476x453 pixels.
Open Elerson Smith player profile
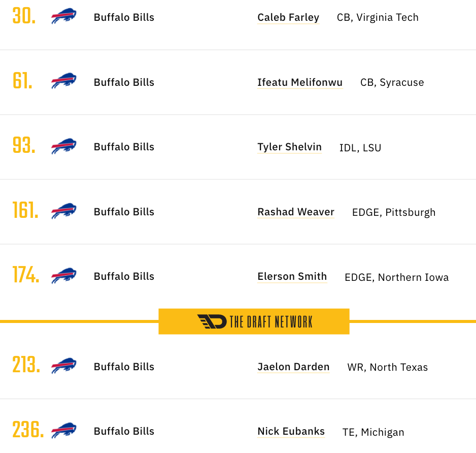(x=292, y=276)
